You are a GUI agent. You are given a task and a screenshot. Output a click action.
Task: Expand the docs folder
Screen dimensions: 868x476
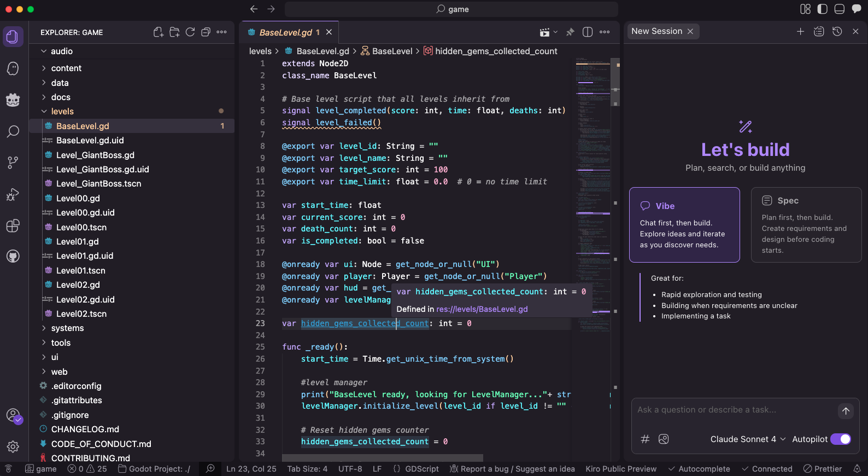(x=131, y=97)
